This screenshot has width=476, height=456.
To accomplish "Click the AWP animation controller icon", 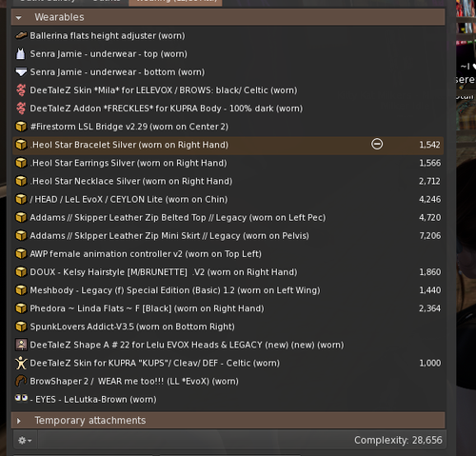I will [21, 254].
